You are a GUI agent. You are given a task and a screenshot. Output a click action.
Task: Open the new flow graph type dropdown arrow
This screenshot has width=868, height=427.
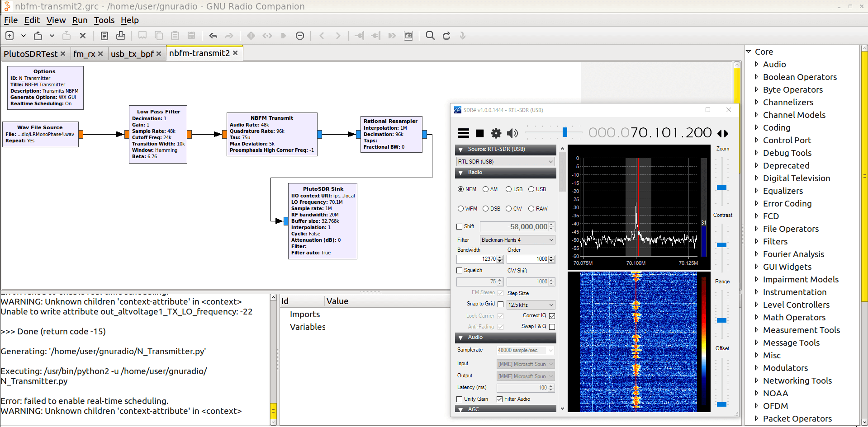click(x=23, y=36)
